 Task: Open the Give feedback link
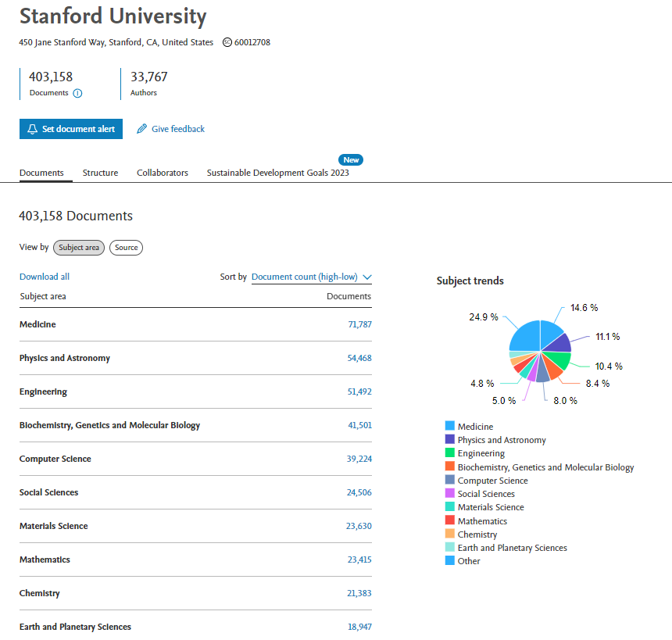click(x=178, y=129)
